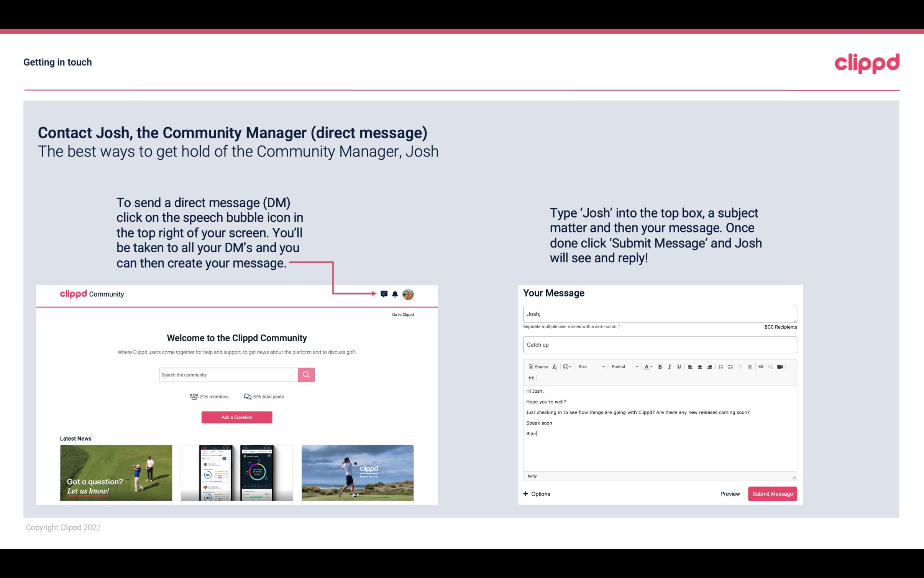Expand the Options section
The width and height of the screenshot is (924, 578).
(x=536, y=494)
